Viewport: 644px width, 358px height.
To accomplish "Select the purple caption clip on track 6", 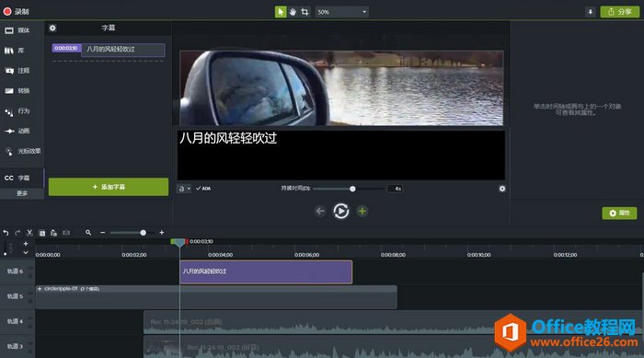I will [x=266, y=272].
